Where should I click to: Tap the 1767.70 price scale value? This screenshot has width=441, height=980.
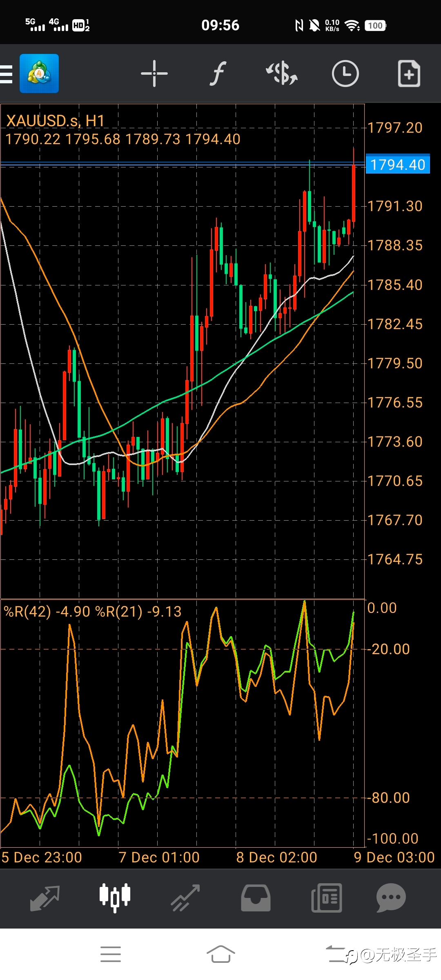click(x=395, y=520)
